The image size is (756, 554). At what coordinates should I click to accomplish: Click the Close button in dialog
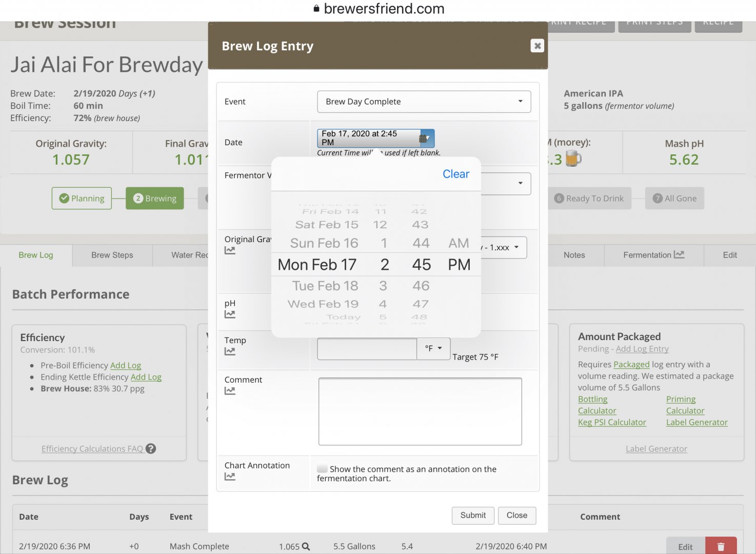point(517,516)
